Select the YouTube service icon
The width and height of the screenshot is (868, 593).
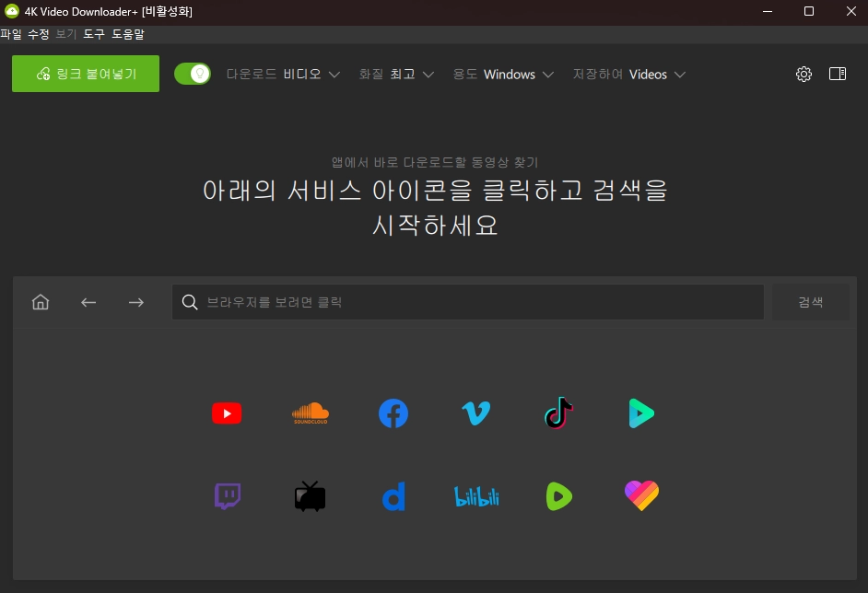(x=227, y=413)
